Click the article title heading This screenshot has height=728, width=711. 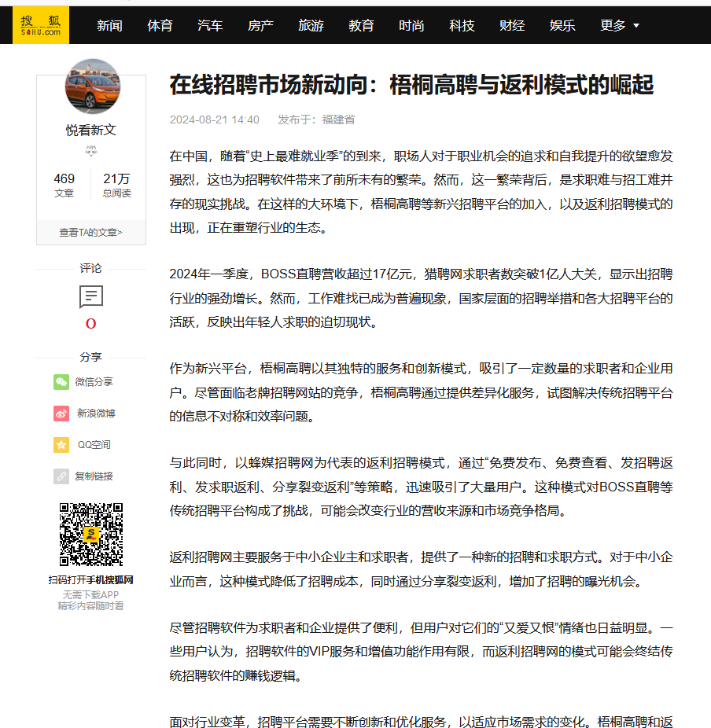point(411,85)
